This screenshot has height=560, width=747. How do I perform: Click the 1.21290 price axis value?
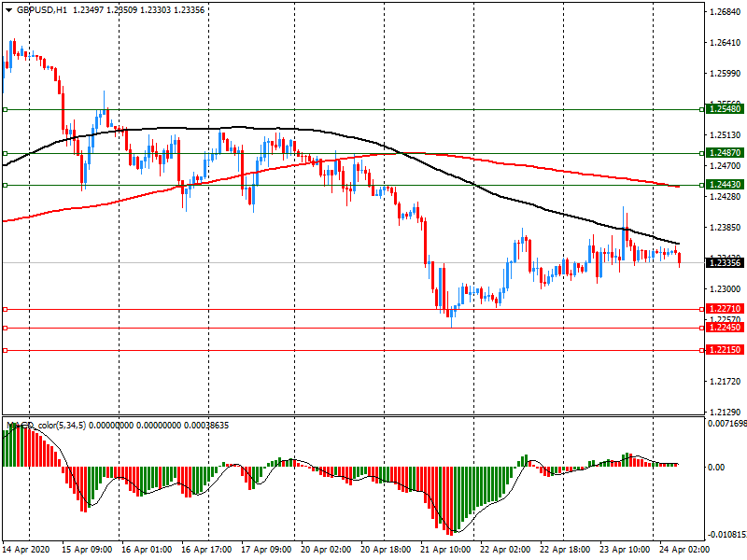click(726, 413)
